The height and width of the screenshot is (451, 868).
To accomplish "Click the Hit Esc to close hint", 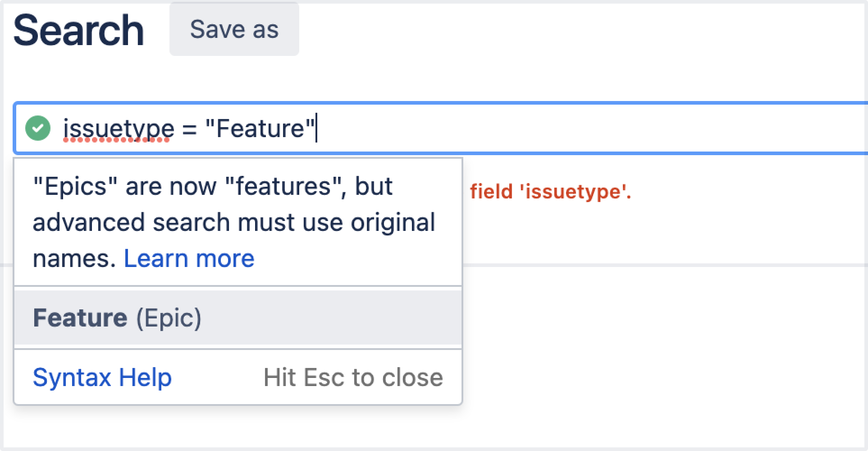I will click(x=353, y=377).
